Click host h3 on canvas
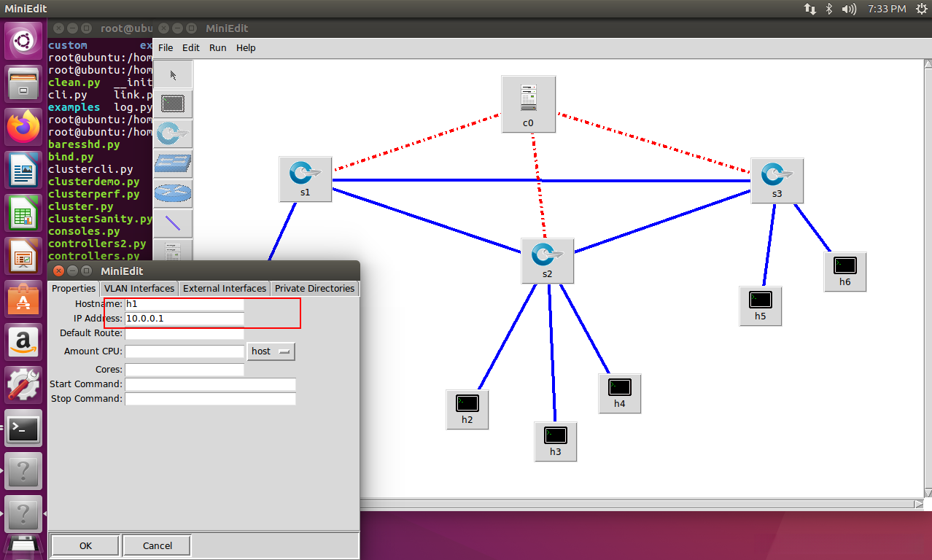Viewport: 932px width, 560px height. (556, 441)
